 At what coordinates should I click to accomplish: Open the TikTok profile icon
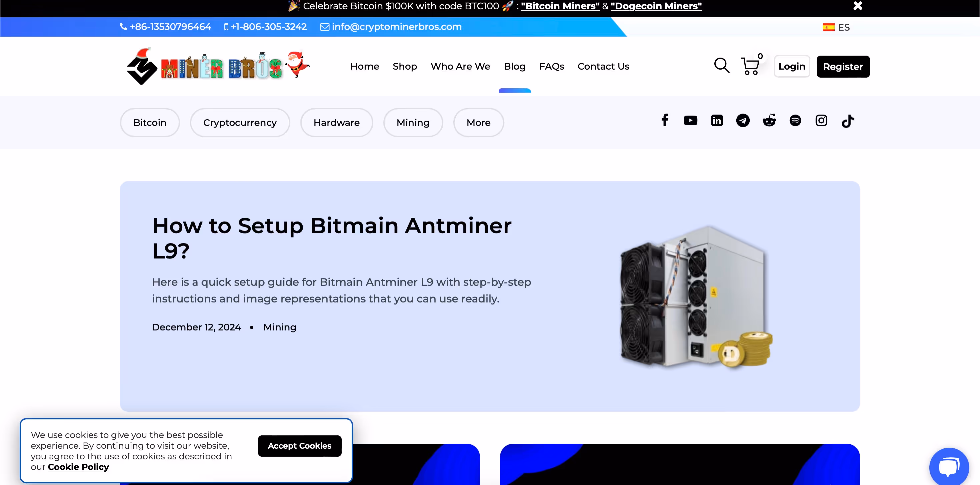[x=848, y=121]
